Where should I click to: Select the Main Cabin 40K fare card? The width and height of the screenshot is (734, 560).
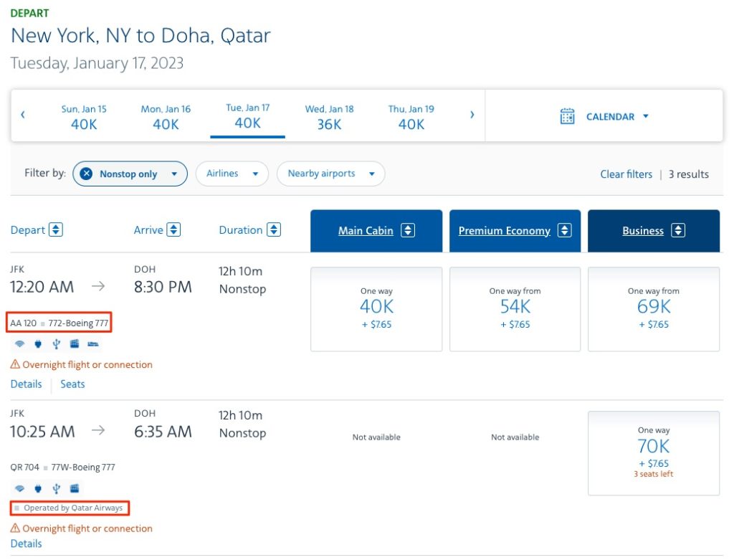(376, 309)
